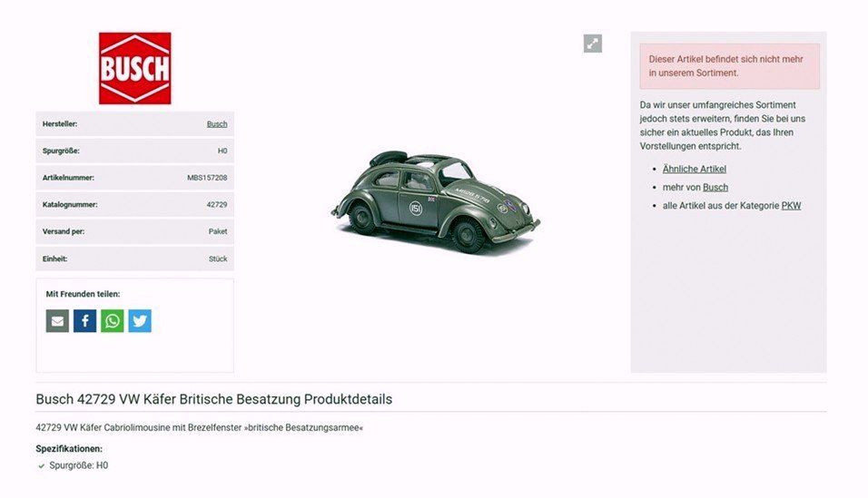
Task: Click the 'Spurgröße: H0' specification item
Action: click(79, 465)
